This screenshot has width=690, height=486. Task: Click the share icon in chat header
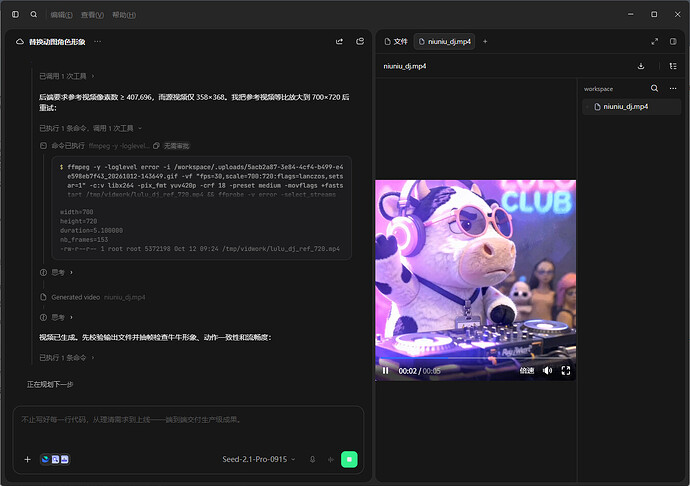tap(339, 41)
